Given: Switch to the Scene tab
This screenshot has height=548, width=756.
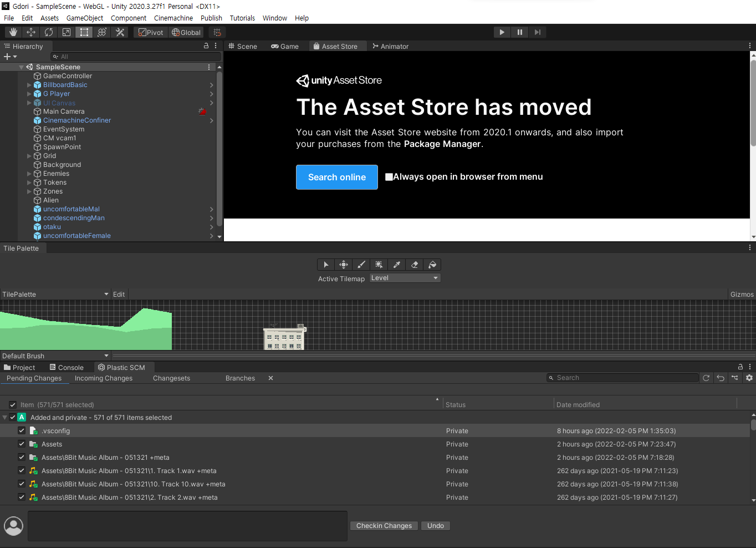Looking at the screenshot, I should point(243,47).
